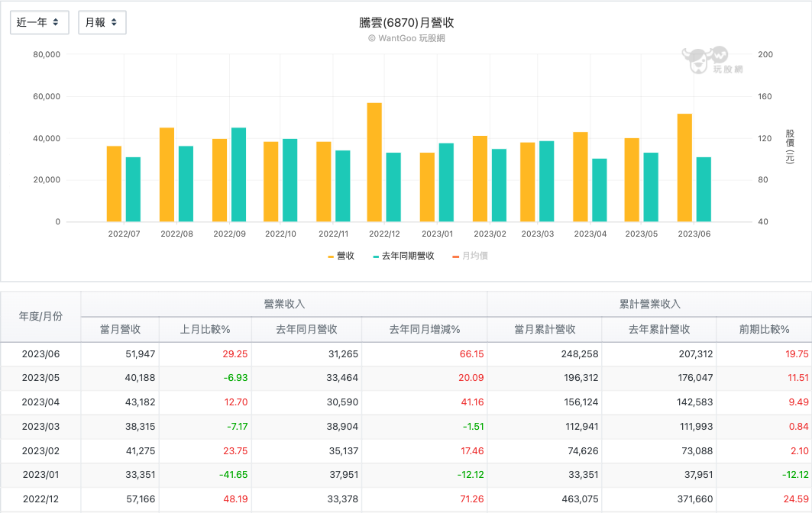
Task: Select the 2023/03 table row label
Action: pyautogui.click(x=40, y=427)
